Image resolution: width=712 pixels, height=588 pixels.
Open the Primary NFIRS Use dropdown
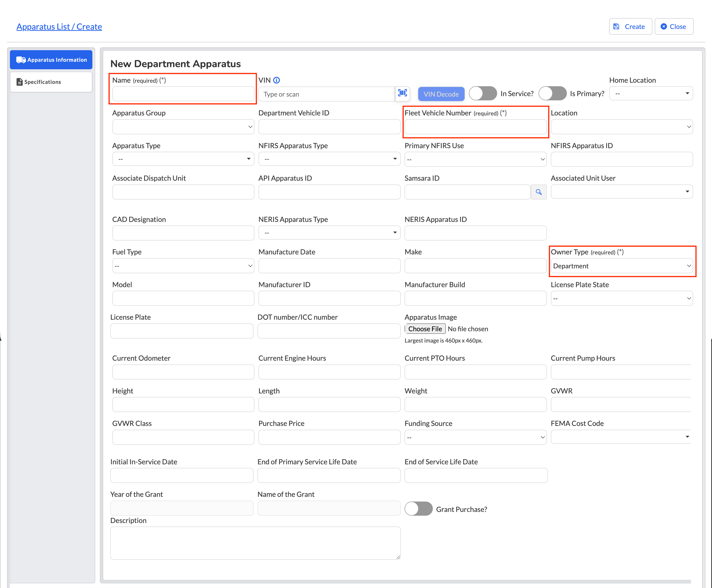tap(475, 159)
